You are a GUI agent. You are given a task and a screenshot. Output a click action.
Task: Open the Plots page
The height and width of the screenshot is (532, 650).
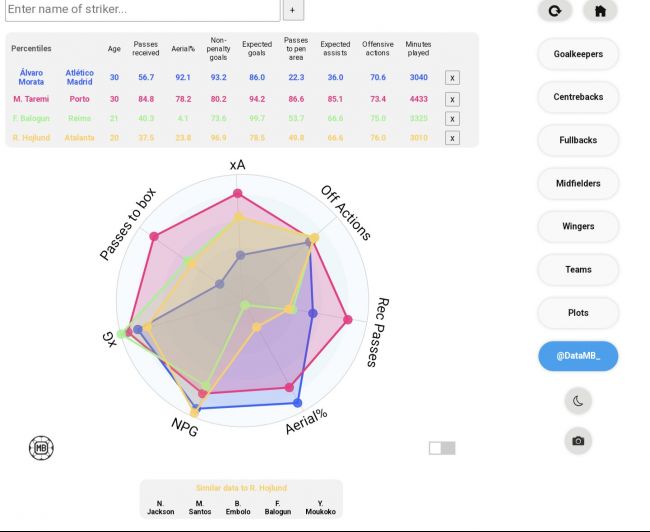(x=578, y=313)
